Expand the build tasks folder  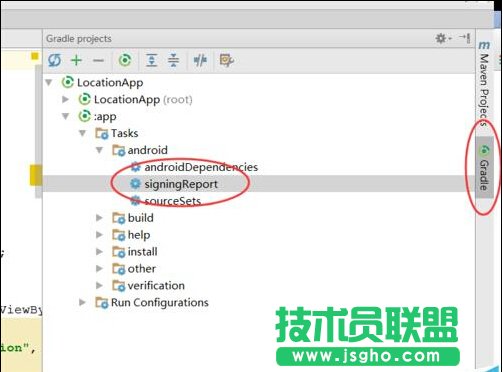pyautogui.click(x=99, y=218)
